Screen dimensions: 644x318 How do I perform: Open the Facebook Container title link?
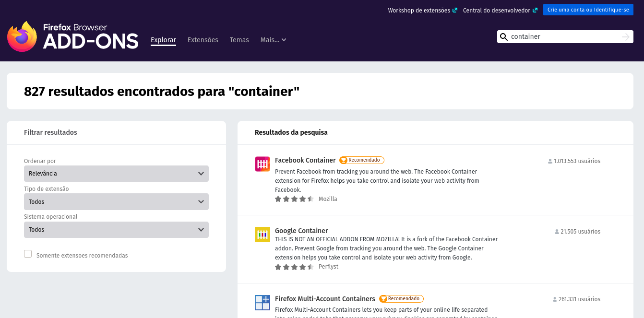305,160
